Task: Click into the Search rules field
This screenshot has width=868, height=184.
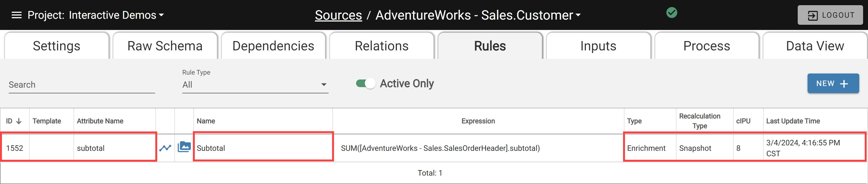Action: (81, 85)
